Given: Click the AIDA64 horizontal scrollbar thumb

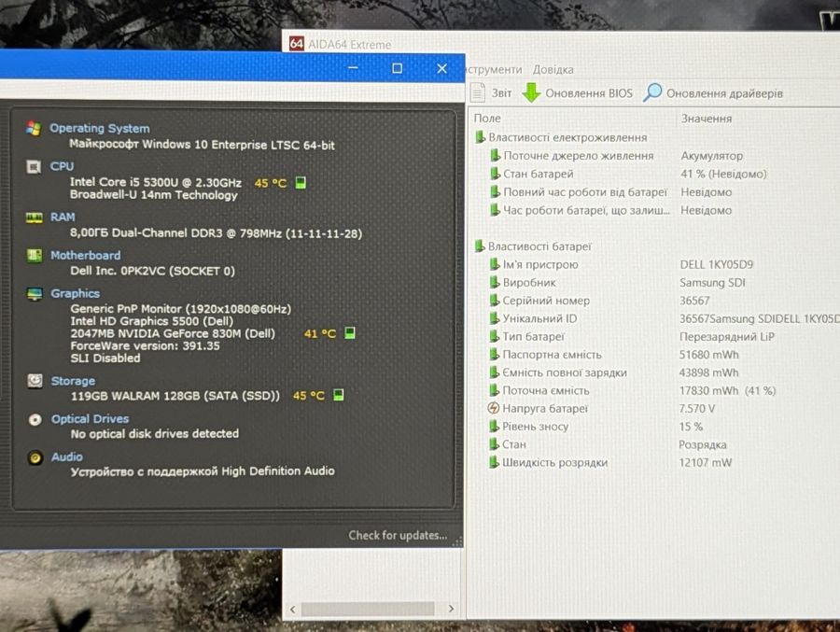Looking at the screenshot, I should click(x=368, y=609).
